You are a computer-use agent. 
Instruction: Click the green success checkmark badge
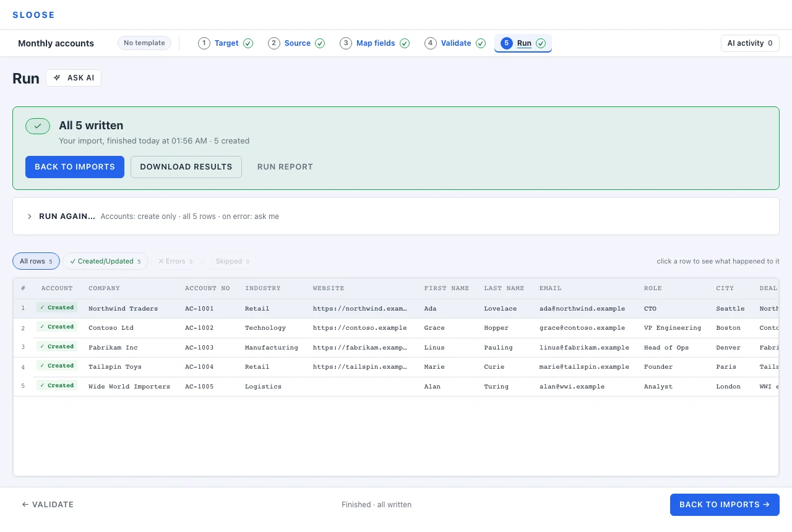click(38, 126)
